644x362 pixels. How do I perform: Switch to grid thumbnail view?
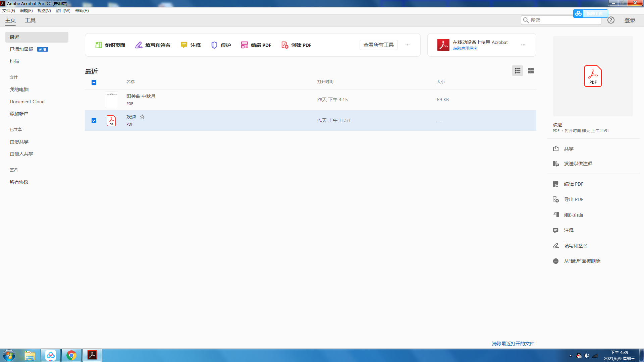coord(531,71)
